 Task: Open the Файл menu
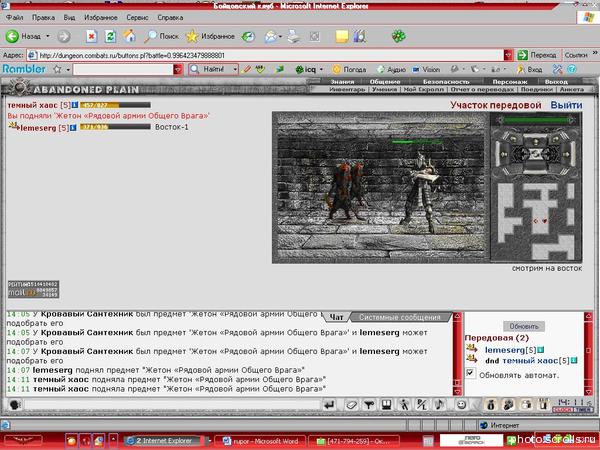coord(15,18)
